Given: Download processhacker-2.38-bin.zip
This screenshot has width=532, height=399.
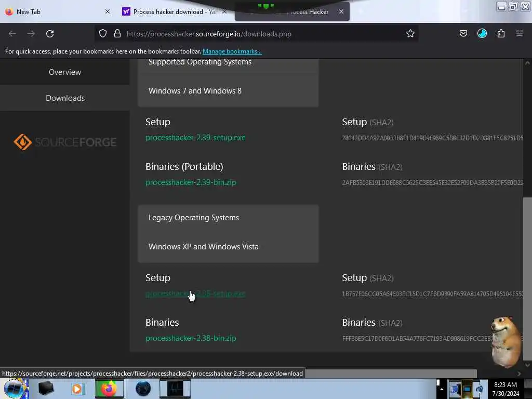Looking at the screenshot, I should coord(191,338).
